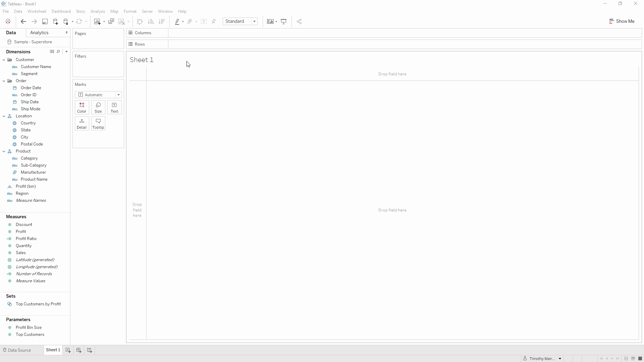Sort descending toolbar icon
Image resolution: width=644 pixels, height=362 pixels.
click(x=162, y=21)
